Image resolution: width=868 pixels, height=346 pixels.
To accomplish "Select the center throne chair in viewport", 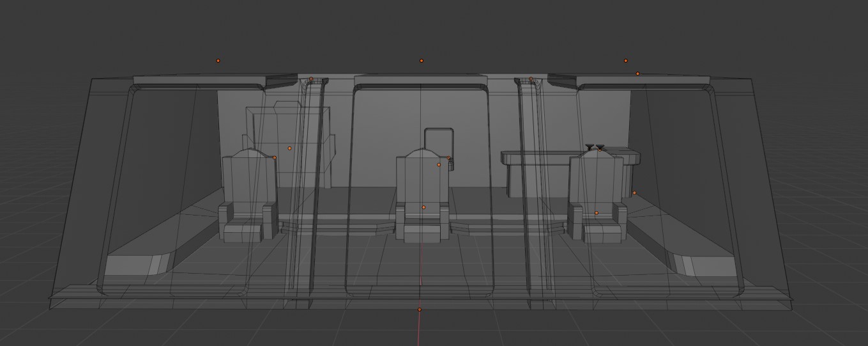I will (422, 195).
